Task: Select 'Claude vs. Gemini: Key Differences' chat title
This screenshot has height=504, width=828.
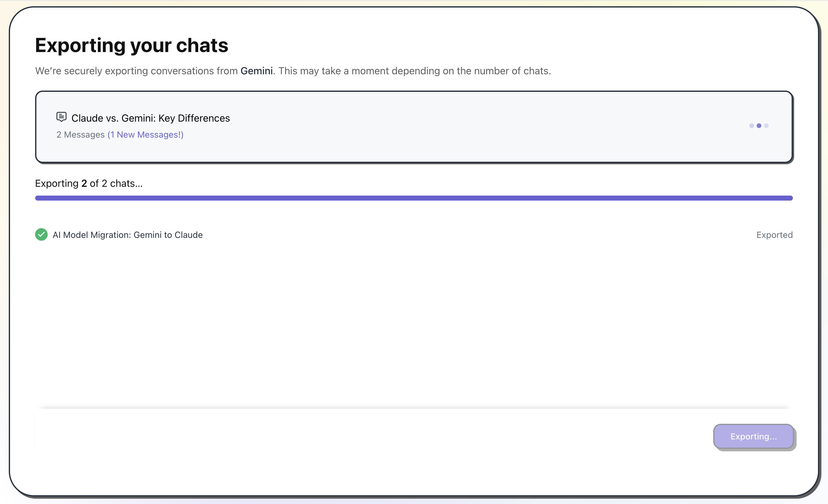Action: [151, 118]
